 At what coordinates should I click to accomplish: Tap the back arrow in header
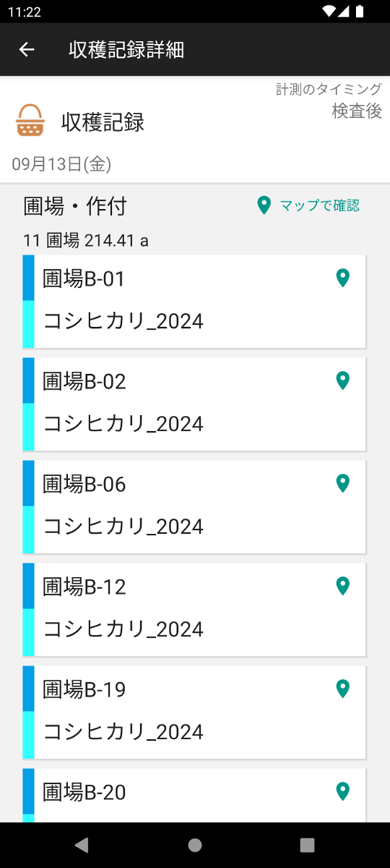(x=26, y=50)
